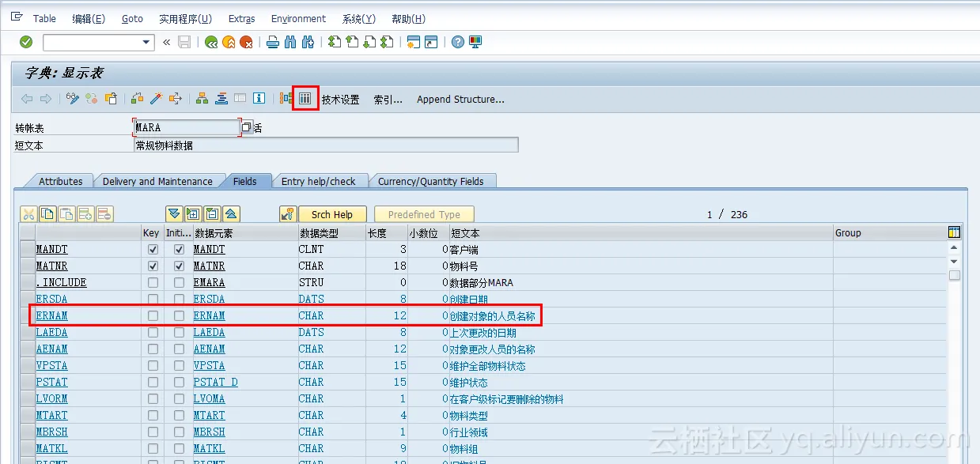This screenshot has height=464, width=980.
Task: Click the Predefined Type button
Action: click(424, 214)
